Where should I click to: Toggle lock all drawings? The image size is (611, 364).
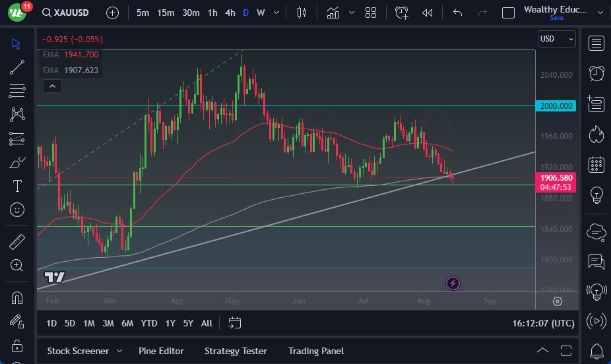(x=17, y=346)
